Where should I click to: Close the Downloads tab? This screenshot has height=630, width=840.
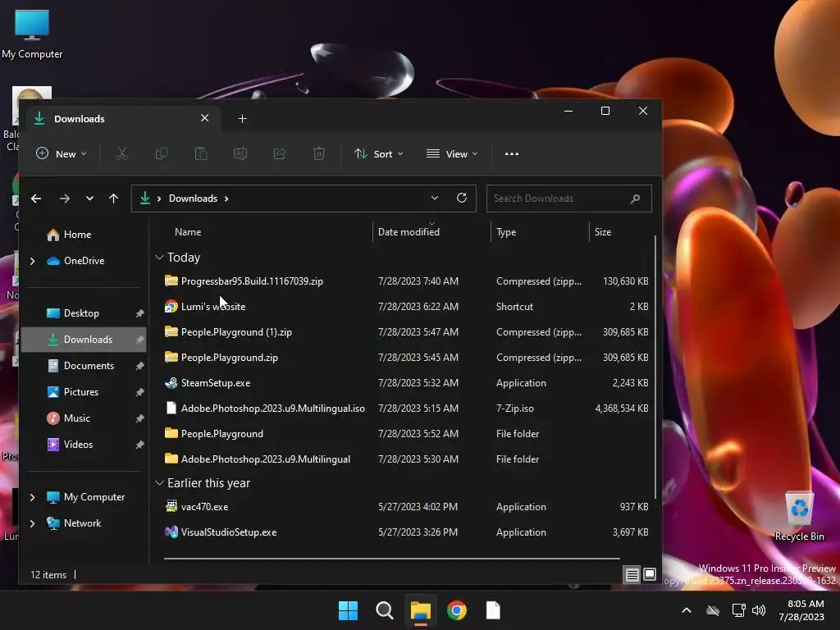pos(204,118)
